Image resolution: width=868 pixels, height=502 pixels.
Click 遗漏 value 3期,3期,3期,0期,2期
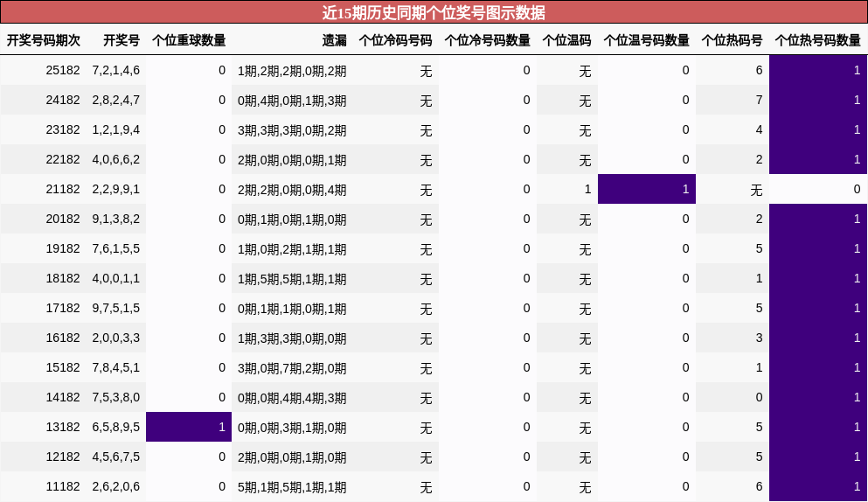292,130
